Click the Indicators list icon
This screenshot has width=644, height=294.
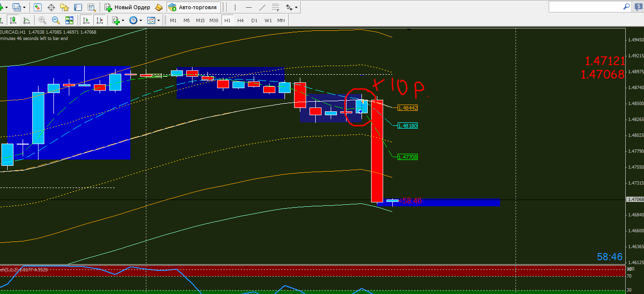(x=116, y=20)
